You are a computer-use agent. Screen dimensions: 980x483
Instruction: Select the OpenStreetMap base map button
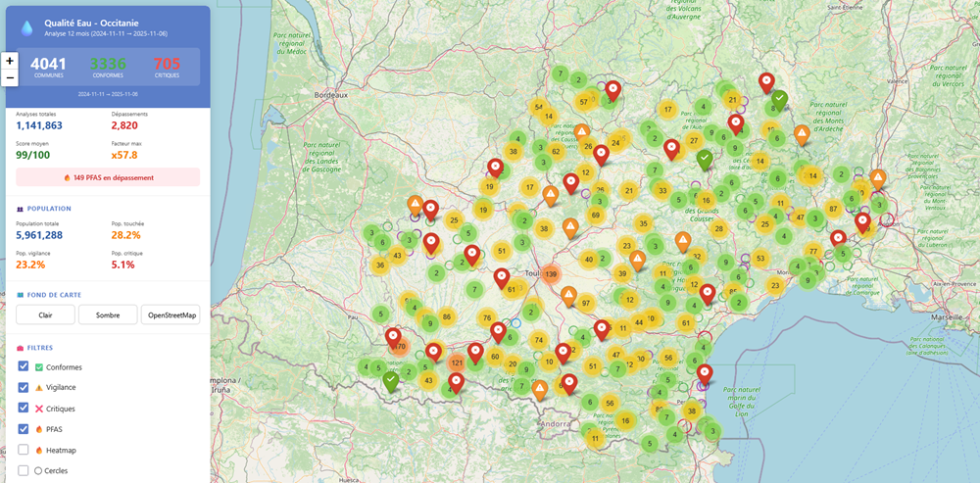[x=171, y=314]
